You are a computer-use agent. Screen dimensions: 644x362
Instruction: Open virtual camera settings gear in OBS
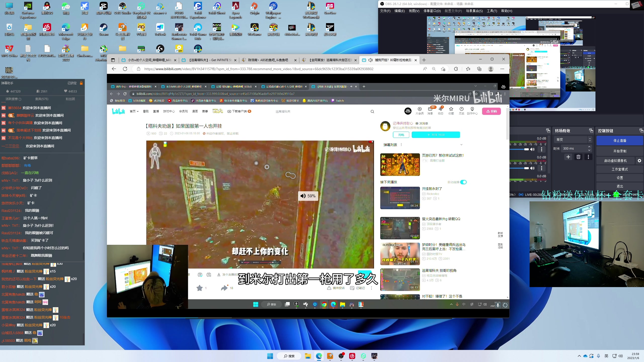pos(639,161)
